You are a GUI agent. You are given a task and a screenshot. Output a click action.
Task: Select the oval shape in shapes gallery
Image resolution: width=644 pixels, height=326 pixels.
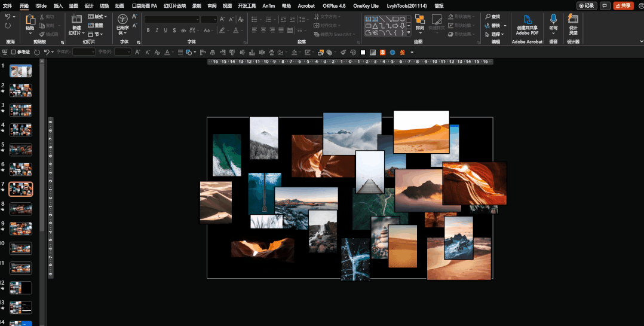tap(402, 19)
